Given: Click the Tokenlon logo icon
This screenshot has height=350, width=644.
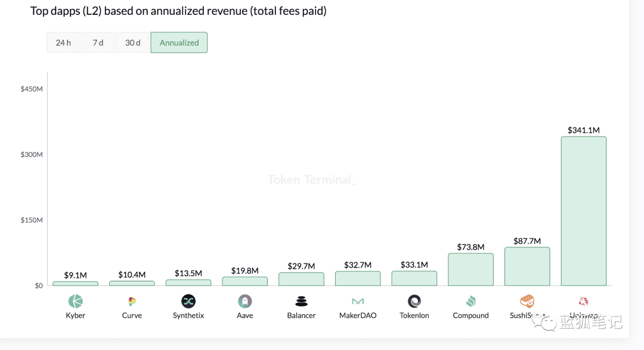Looking at the screenshot, I should (414, 302).
